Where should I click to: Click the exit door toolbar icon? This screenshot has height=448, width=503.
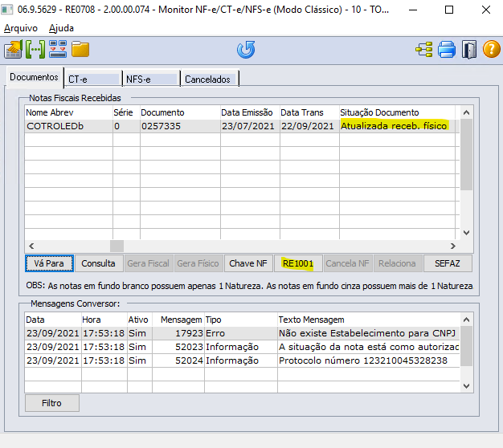tap(469, 50)
